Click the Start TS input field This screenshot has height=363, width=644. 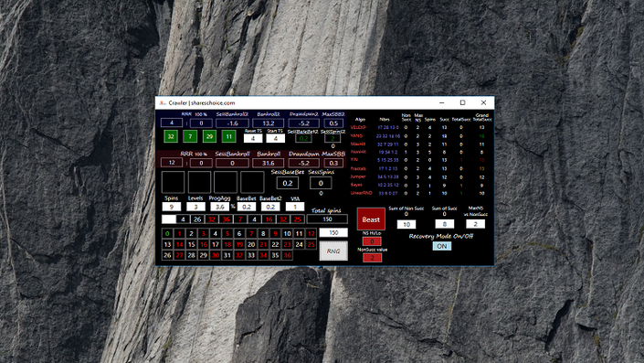tap(276, 139)
